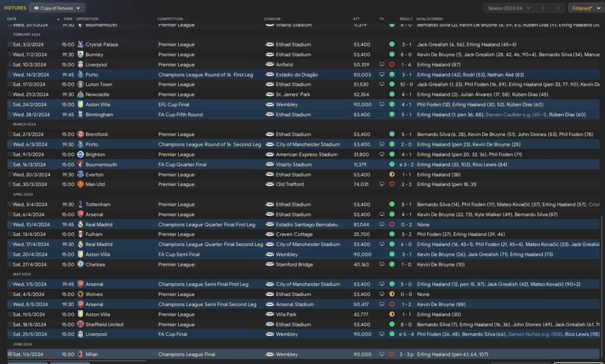605x364 pixels.
Task: Toggle the tick on the Wed, 3/4/2024 fixture
Action: [10, 204]
